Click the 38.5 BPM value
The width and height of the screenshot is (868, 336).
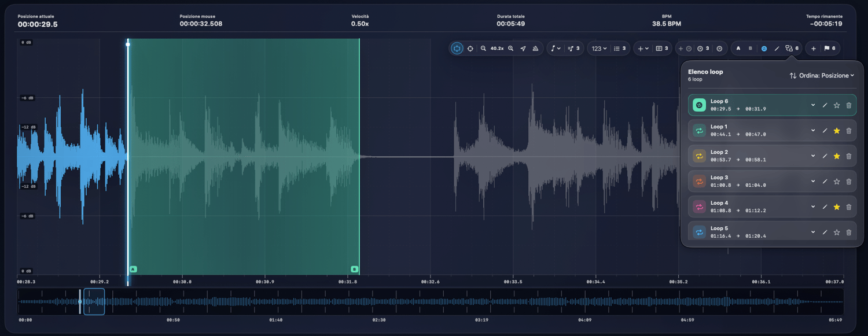pyautogui.click(x=667, y=24)
